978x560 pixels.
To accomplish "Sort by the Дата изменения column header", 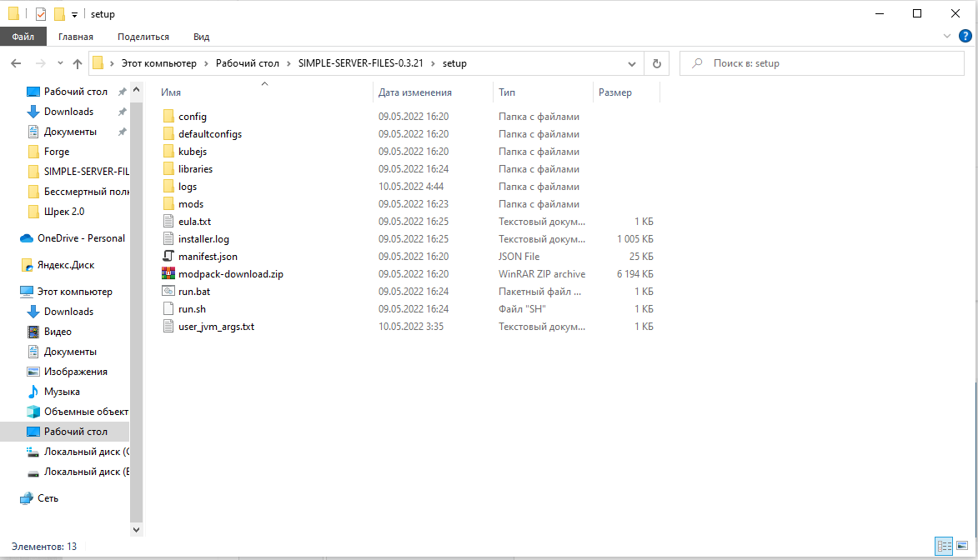I will click(x=414, y=92).
